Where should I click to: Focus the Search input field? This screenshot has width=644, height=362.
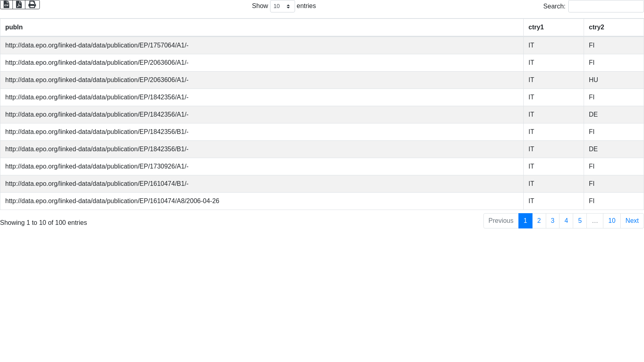pyautogui.click(x=606, y=6)
